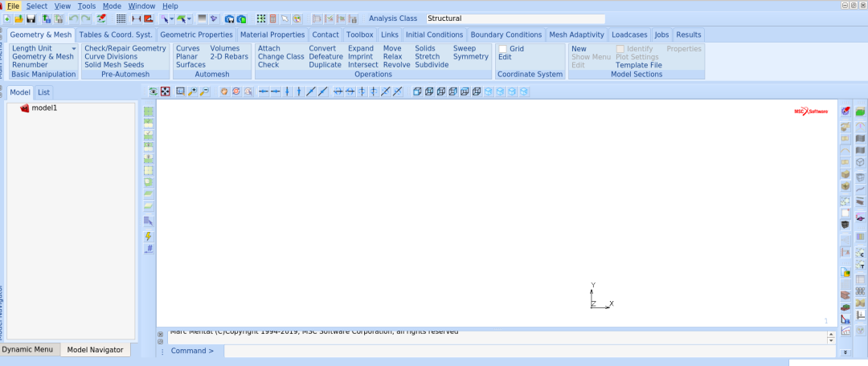Click the lightning bolt icon in left strip

pos(149,237)
